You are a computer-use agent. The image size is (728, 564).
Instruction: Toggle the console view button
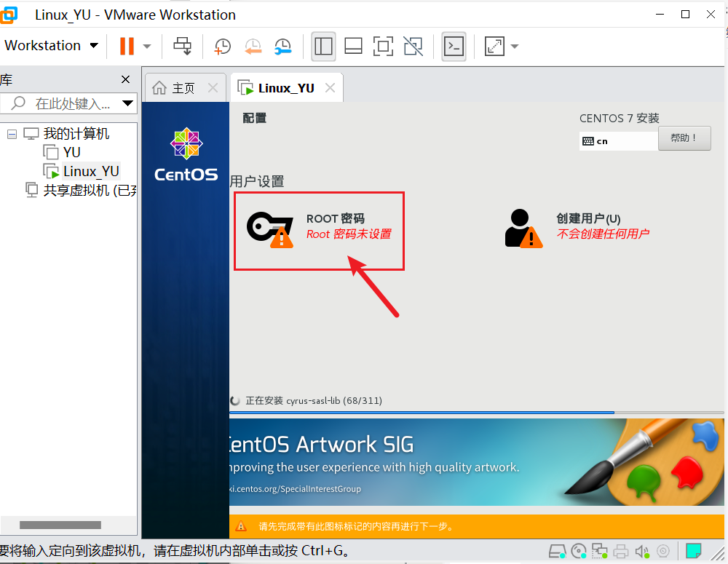tap(454, 46)
